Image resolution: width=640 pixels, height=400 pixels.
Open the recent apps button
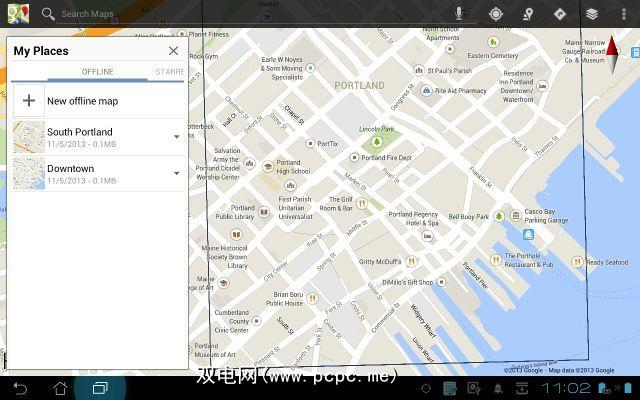click(x=100, y=388)
